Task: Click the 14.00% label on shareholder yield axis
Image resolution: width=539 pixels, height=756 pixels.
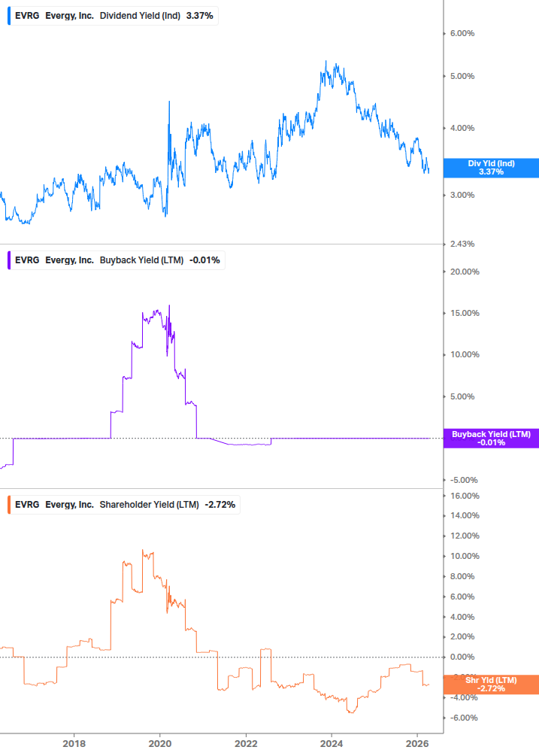Action: coord(465,516)
